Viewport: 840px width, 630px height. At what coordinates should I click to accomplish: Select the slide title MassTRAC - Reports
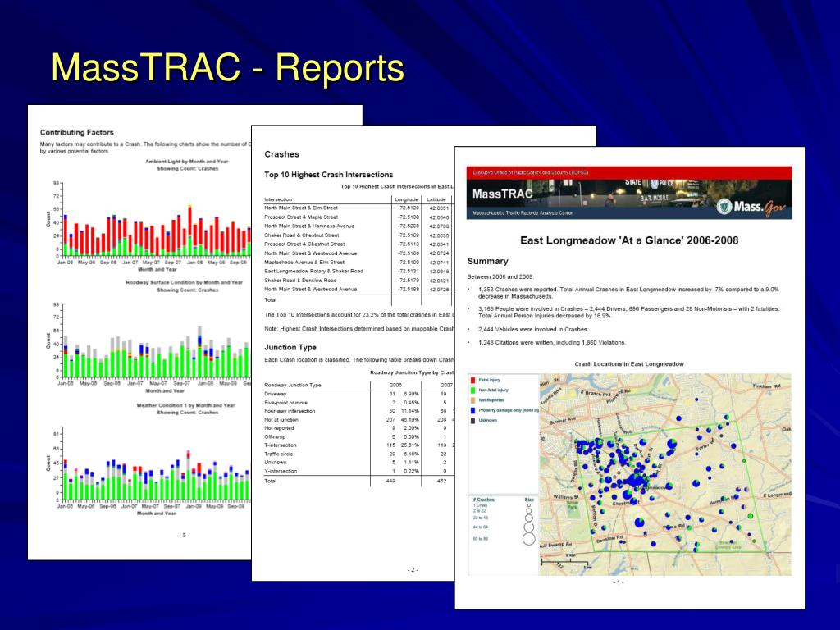coord(227,67)
